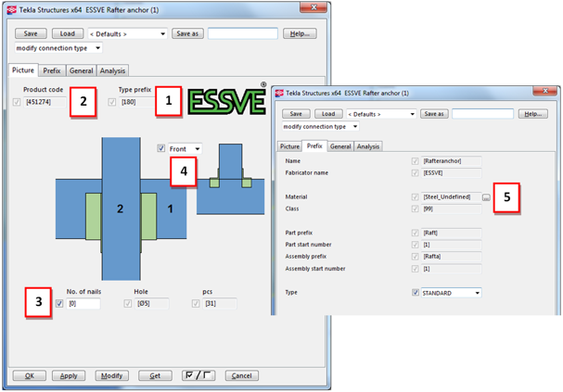Screen dimensions: 563x392
Task: Click the Class field showing 99
Action: pyautogui.click(x=451, y=209)
